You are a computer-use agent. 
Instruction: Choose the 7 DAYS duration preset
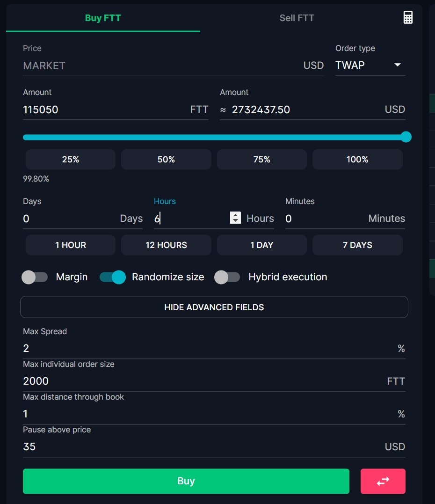(357, 245)
